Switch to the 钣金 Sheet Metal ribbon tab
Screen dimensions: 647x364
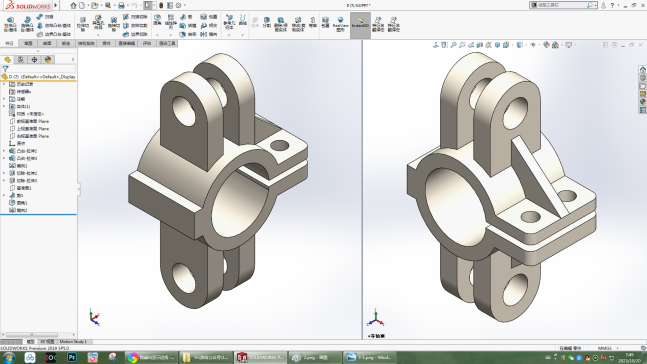coord(66,43)
